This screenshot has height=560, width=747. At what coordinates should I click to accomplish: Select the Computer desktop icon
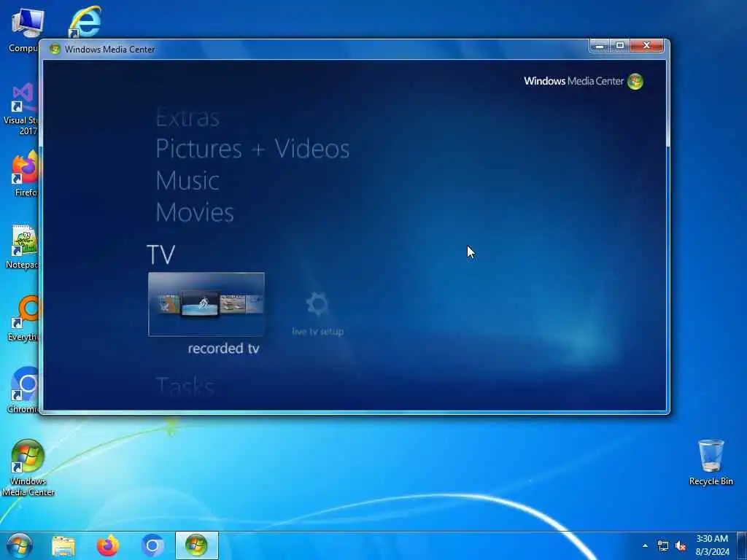pos(24,30)
